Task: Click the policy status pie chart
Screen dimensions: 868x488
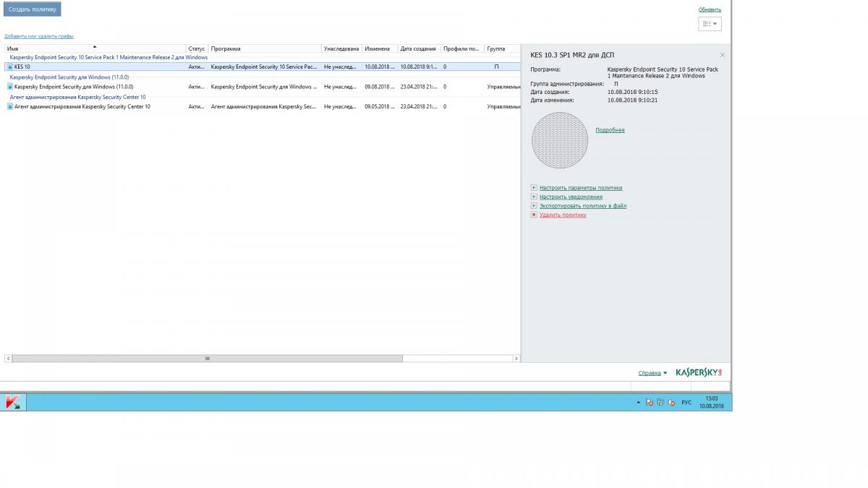Action: tap(560, 140)
